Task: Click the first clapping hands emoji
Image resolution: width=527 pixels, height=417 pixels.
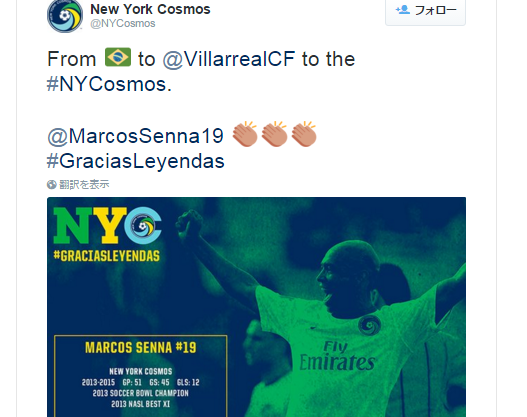Action: click(x=245, y=134)
